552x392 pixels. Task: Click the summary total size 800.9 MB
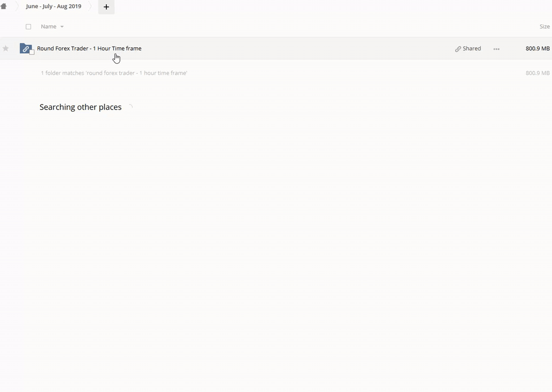click(x=537, y=73)
